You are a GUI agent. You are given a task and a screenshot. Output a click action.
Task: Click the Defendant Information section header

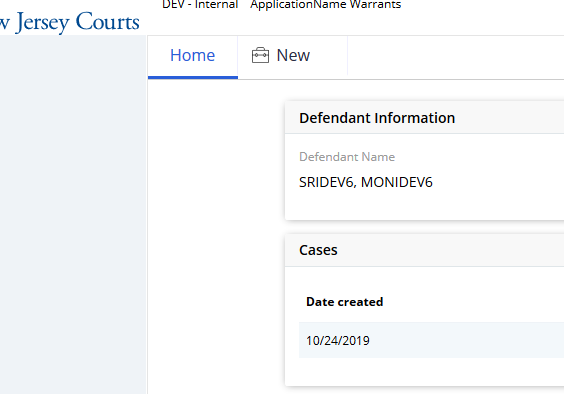pos(424,118)
